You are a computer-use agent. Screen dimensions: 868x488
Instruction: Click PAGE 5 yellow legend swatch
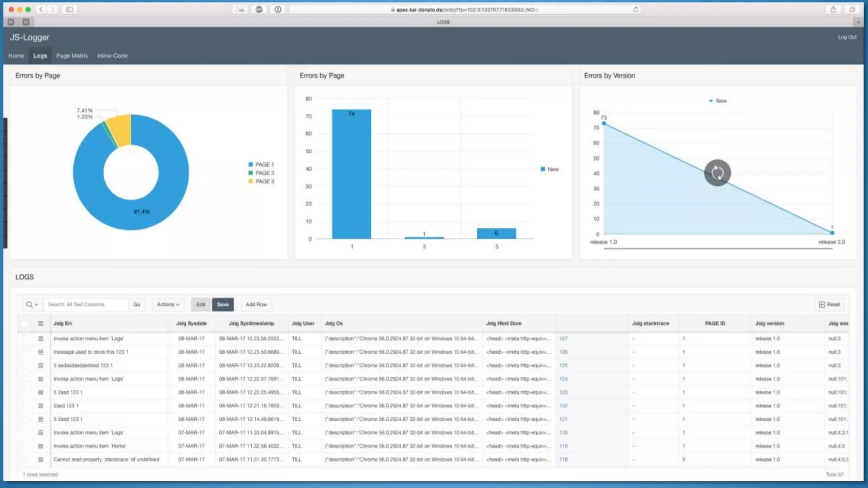click(x=250, y=181)
